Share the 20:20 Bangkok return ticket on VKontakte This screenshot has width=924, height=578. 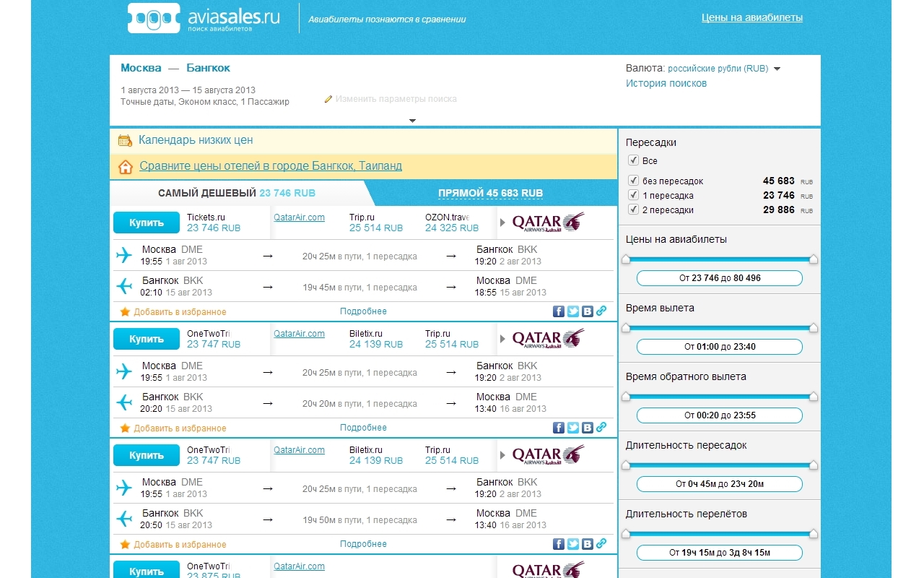pos(588,428)
